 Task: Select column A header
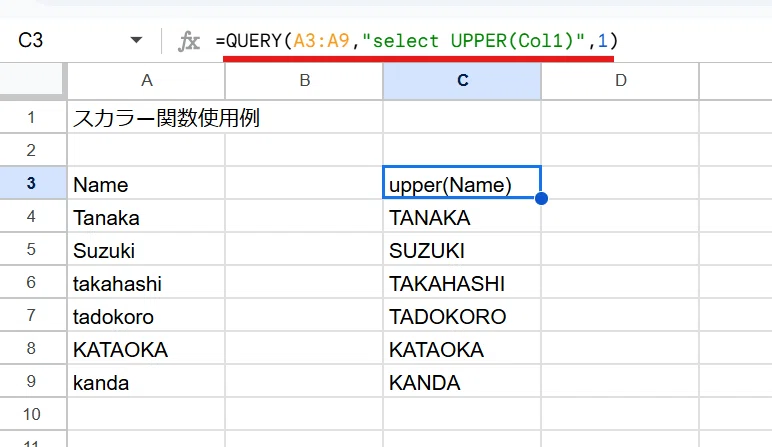point(146,81)
